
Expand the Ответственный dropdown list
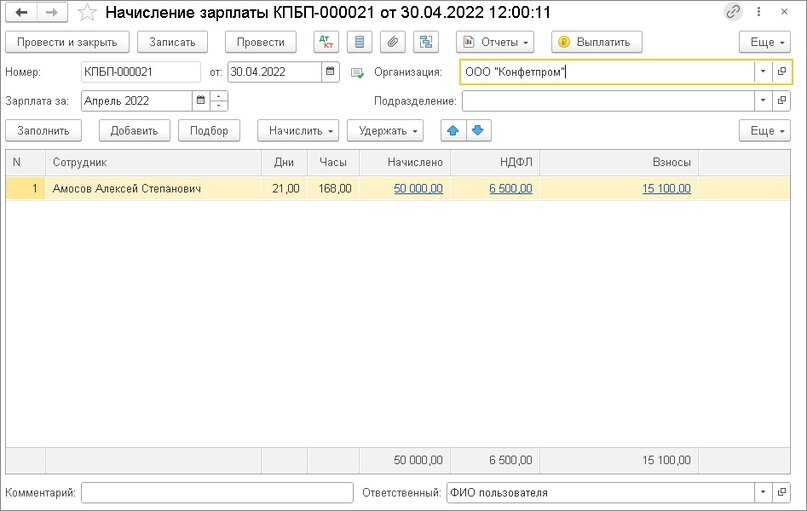(x=763, y=492)
